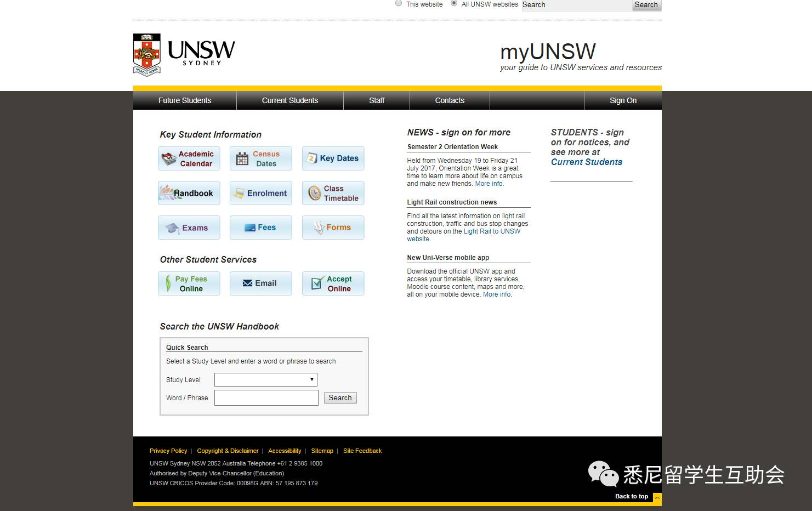Click Sign On in the navigation bar

click(x=623, y=100)
